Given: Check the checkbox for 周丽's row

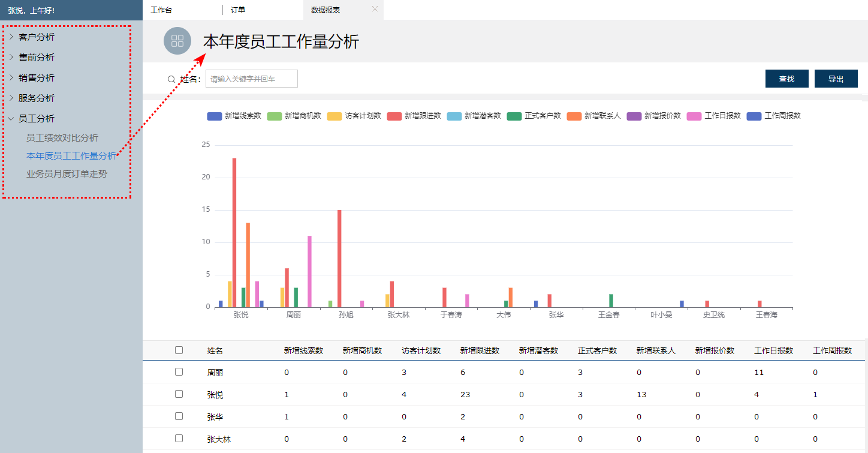Looking at the screenshot, I should 178,372.
